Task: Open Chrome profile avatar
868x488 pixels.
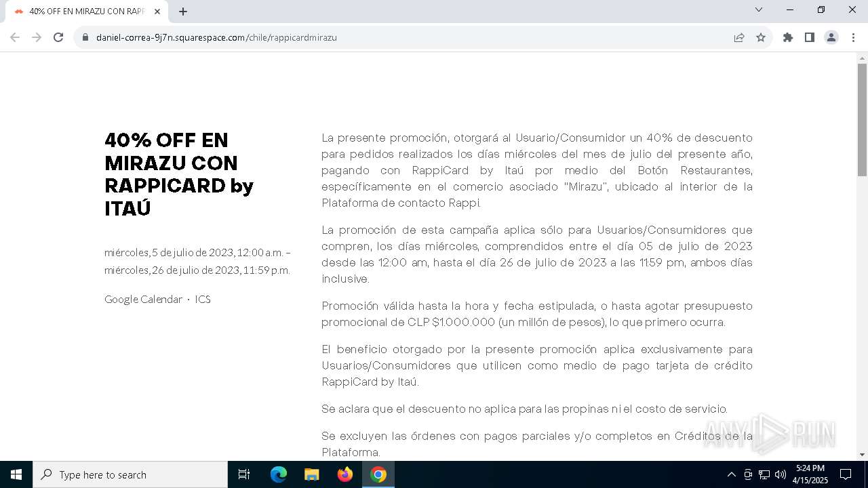Action: 831,37
